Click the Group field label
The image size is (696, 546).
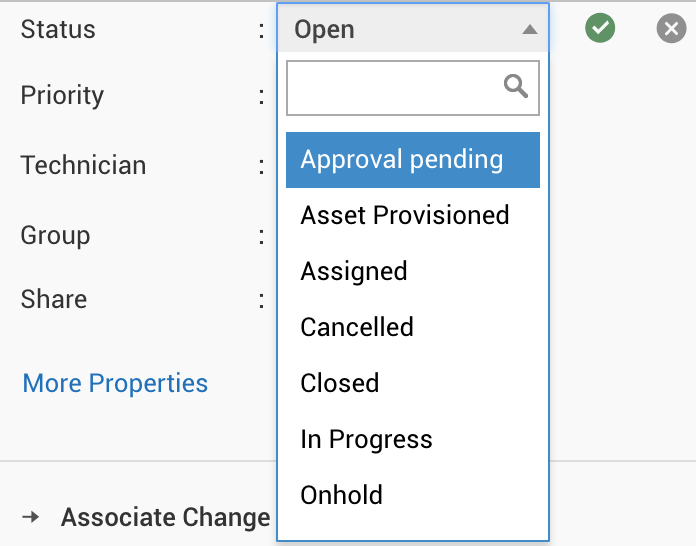(x=55, y=236)
